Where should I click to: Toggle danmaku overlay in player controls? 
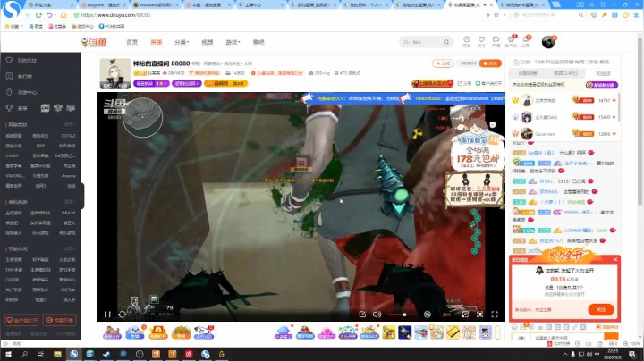point(428,315)
